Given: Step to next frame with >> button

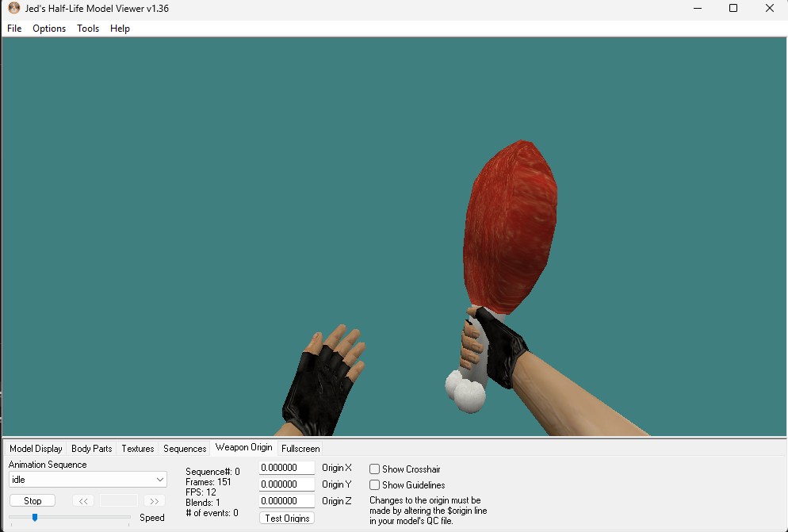Looking at the screenshot, I should (x=155, y=501).
